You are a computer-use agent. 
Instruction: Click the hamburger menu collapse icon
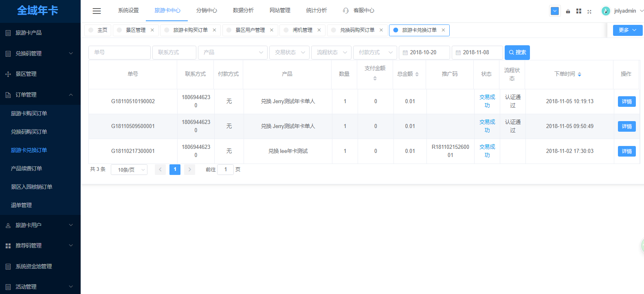(x=97, y=11)
